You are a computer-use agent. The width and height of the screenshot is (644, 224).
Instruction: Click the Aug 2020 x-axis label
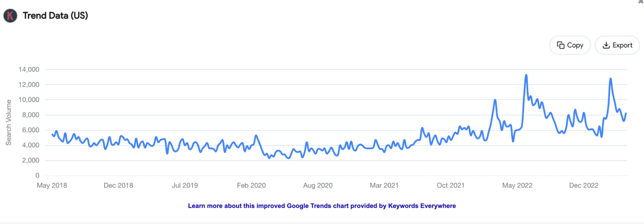click(x=318, y=185)
